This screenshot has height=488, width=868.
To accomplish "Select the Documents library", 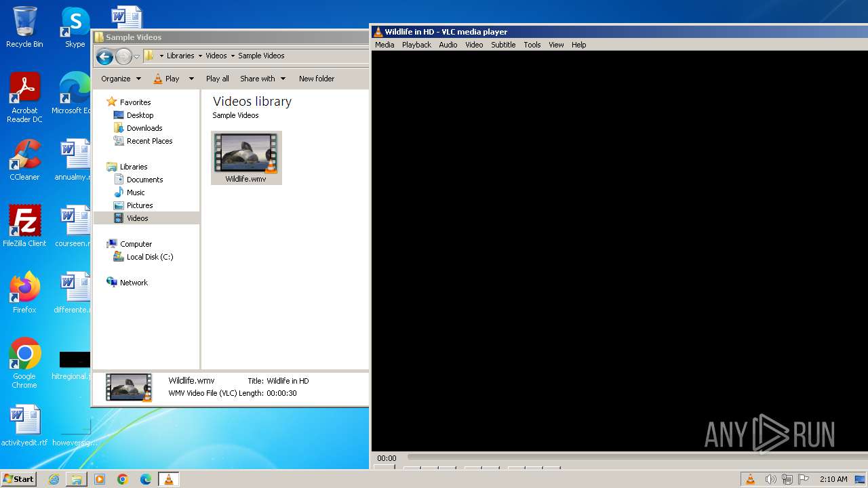I will (x=144, y=180).
